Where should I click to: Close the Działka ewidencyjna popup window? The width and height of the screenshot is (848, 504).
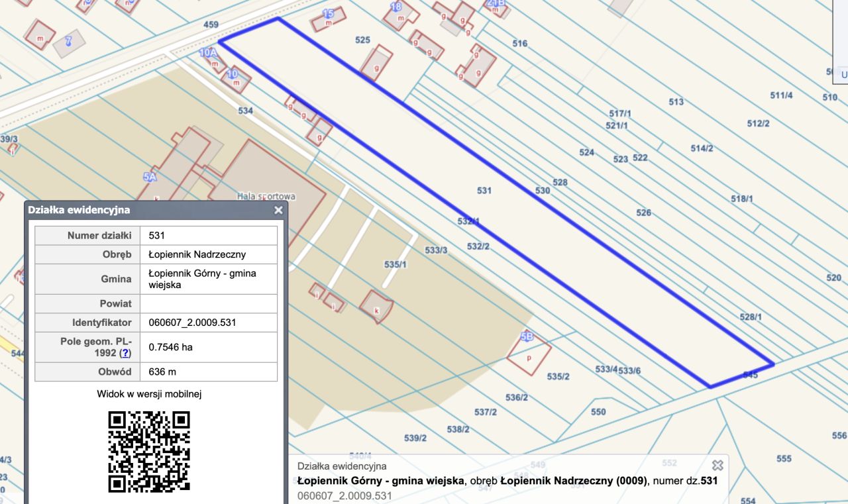(278, 210)
